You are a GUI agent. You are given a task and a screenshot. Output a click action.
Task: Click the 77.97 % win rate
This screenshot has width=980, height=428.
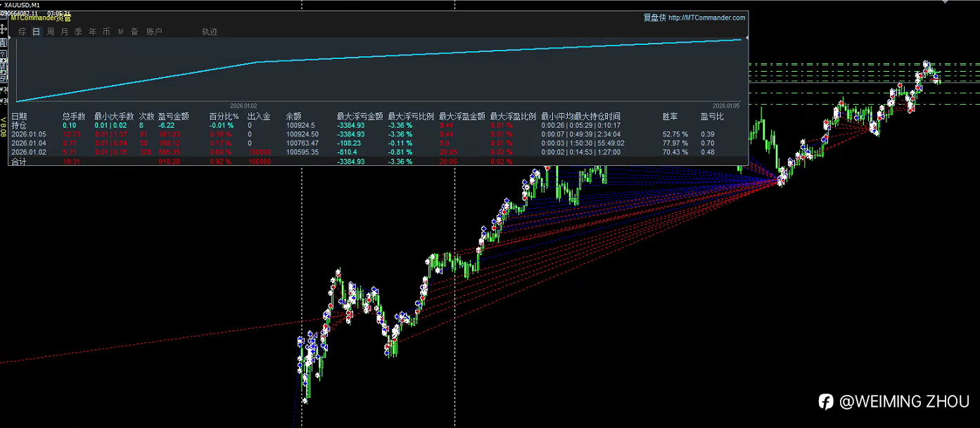(x=675, y=143)
